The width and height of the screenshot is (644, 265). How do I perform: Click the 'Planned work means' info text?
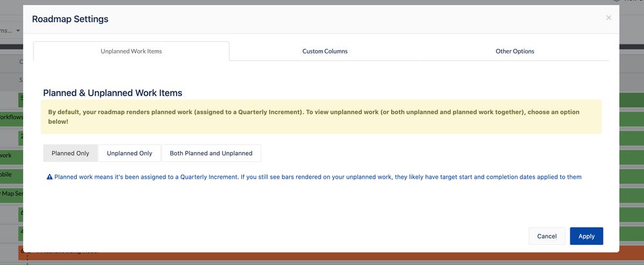pyautogui.click(x=318, y=177)
